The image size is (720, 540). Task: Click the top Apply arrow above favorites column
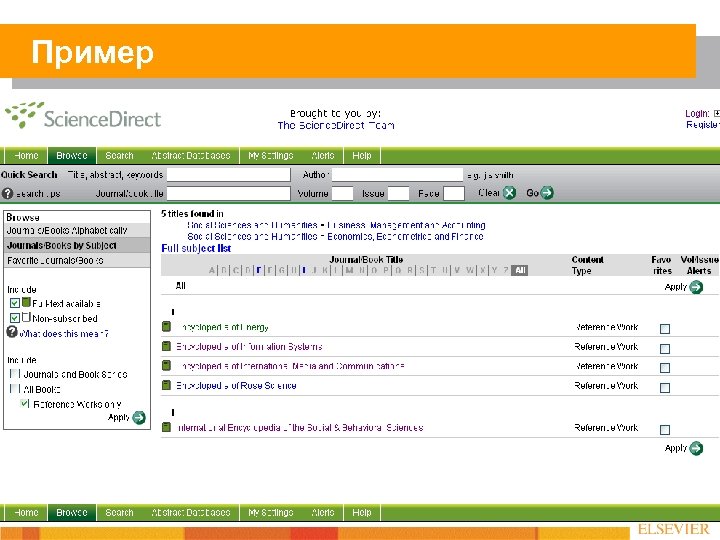pos(696,287)
